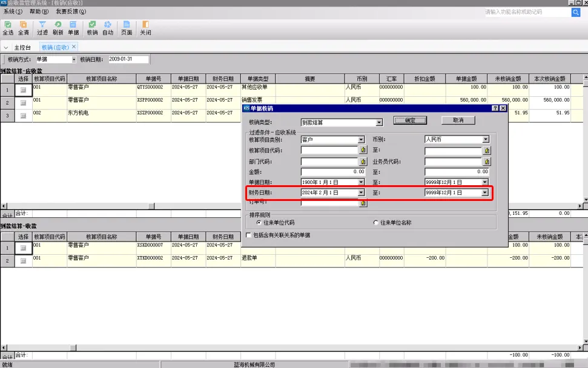Click the 核销 write-off toolbar icon

(x=92, y=28)
